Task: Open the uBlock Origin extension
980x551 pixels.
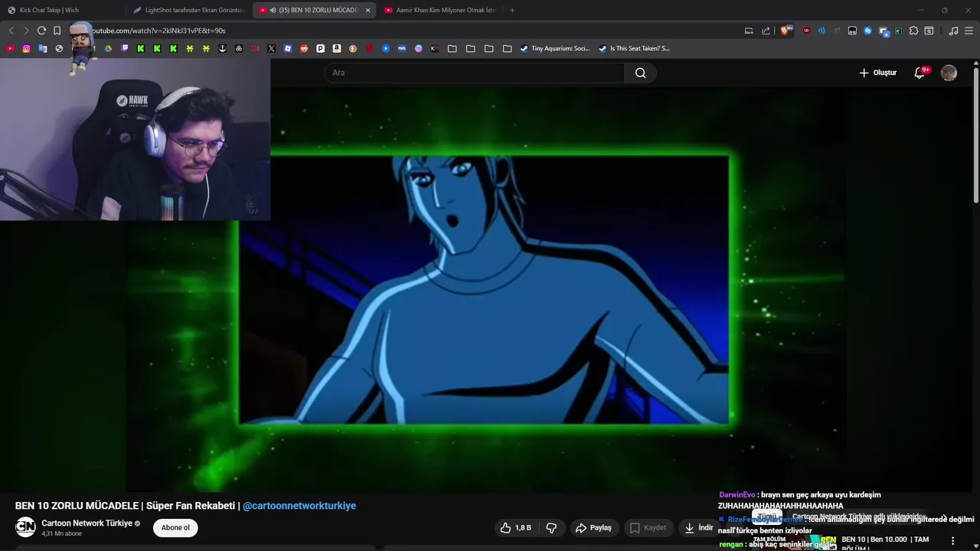Action: pyautogui.click(x=806, y=31)
